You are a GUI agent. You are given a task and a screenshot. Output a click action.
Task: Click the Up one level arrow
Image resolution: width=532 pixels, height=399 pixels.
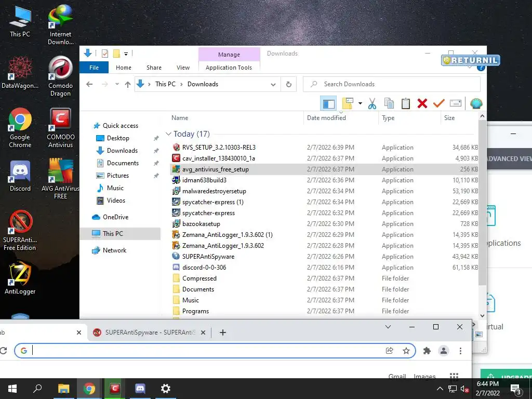(128, 85)
